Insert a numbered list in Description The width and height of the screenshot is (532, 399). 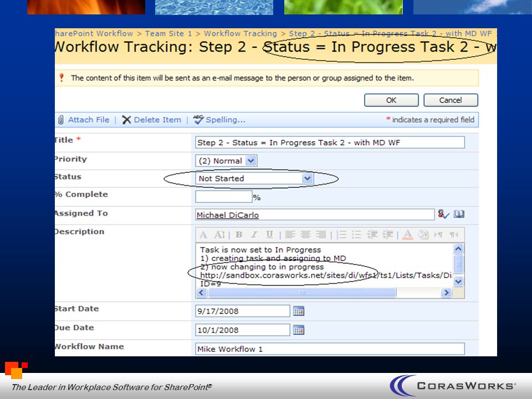pyautogui.click(x=341, y=235)
